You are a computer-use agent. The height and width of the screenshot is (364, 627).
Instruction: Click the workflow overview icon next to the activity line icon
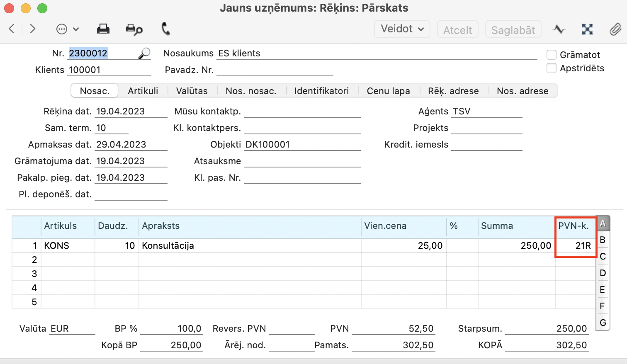[587, 29]
